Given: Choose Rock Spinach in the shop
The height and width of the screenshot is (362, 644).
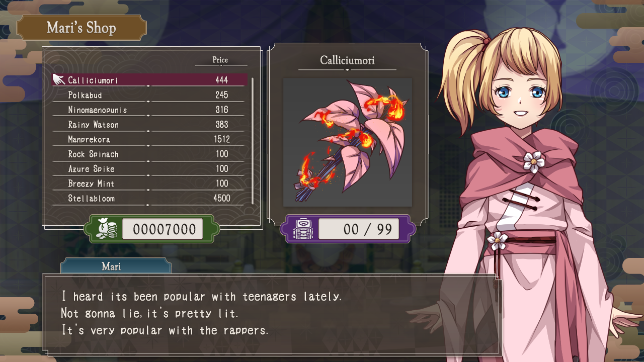Looking at the screenshot, I should 150,154.
